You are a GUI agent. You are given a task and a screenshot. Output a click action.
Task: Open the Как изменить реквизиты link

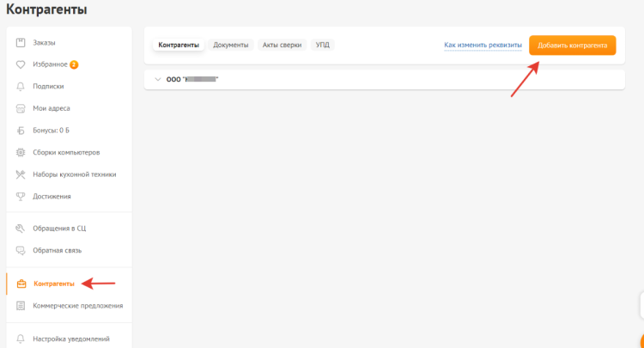pyautogui.click(x=483, y=45)
